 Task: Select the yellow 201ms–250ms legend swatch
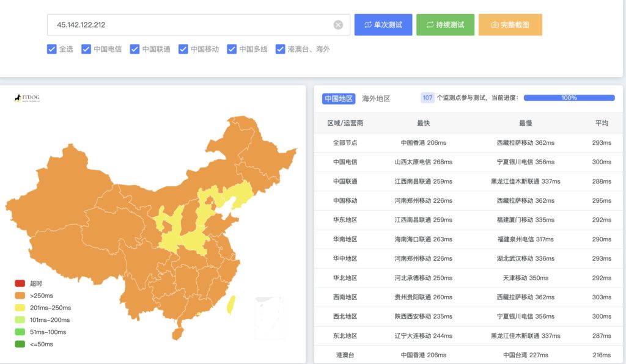pos(20,308)
